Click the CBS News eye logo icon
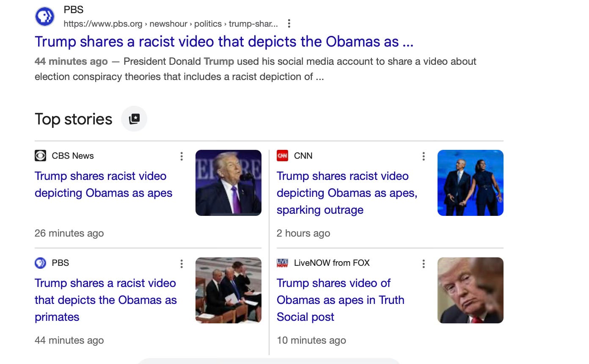This screenshot has height=364, width=589. click(40, 156)
